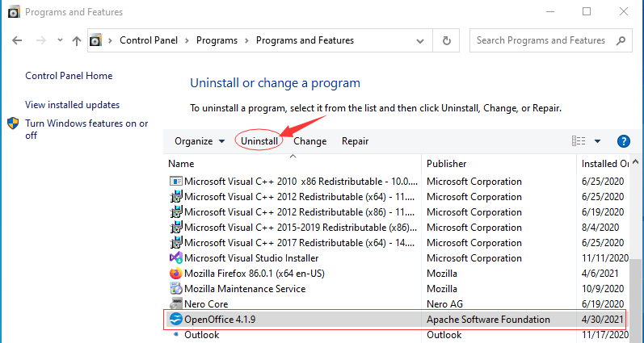The width and height of the screenshot is (644, 343).
Task: Select Microsoft Visual C++ 2010 x86 Redistributable
Action: point(301,182)
